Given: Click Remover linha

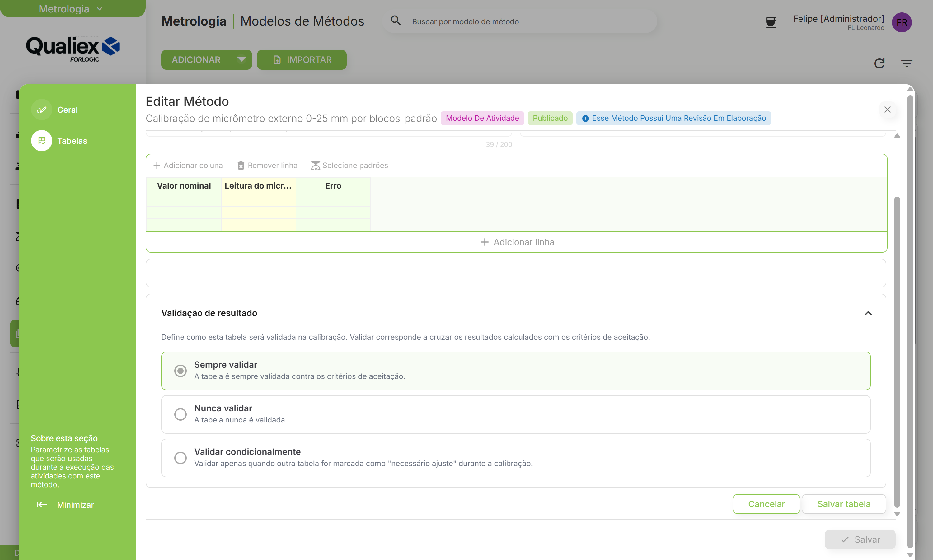Looking at the screenshot, I should coord(267,165).
